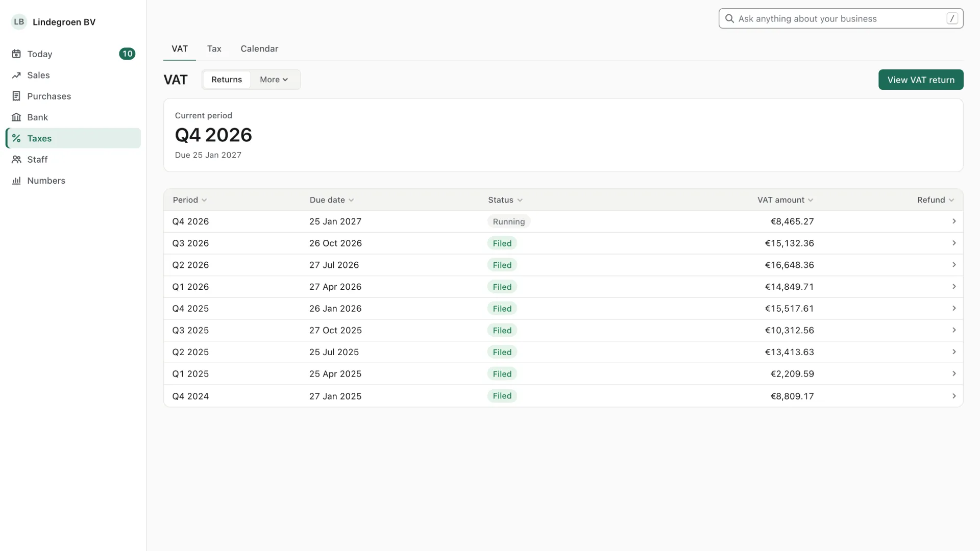Click the €2,209.59 VAT amount
The width and height of the screenshot is (980, 551).
tap(792, 374)
